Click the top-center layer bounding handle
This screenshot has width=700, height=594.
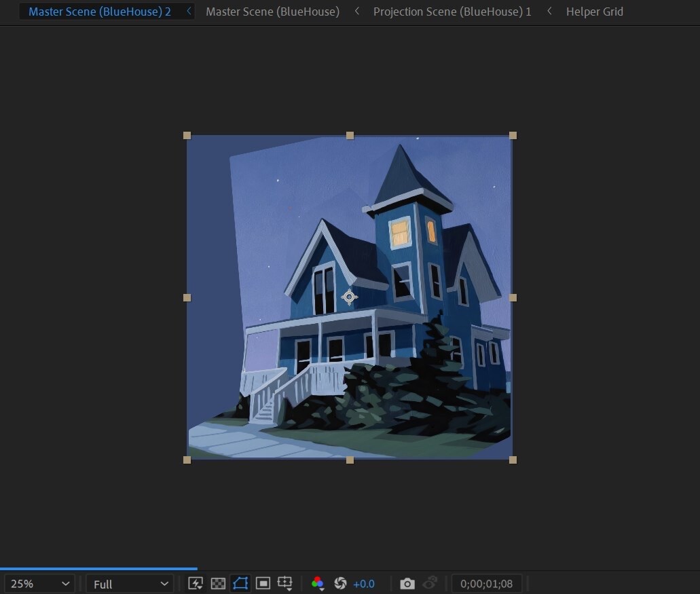(350, 135)
